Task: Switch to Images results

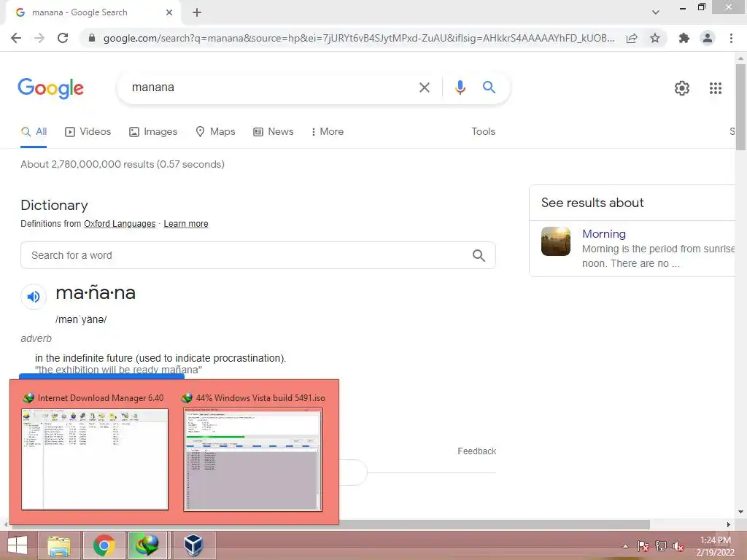Action: coord(153,132)
